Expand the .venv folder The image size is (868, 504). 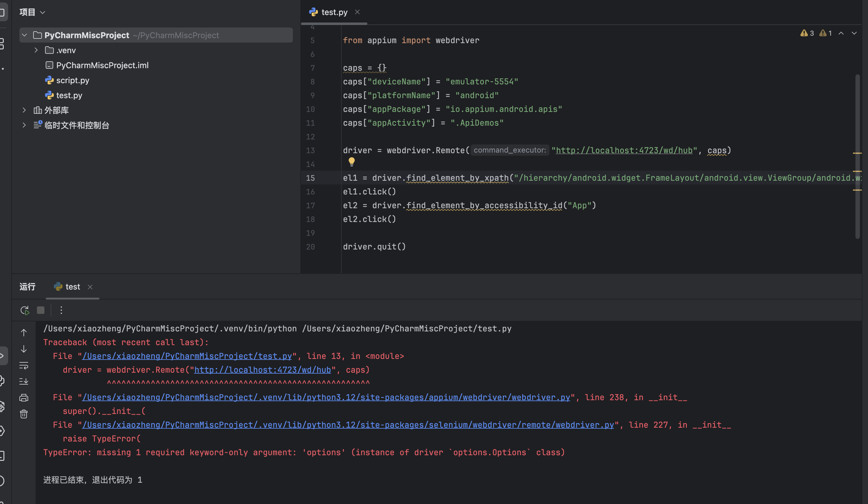[36, 50]
